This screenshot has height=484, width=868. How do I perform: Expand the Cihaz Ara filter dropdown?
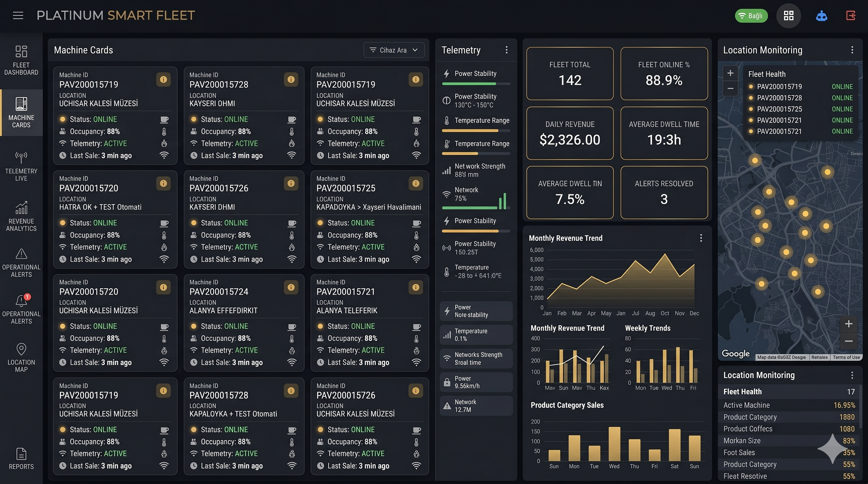click(394, 50)
